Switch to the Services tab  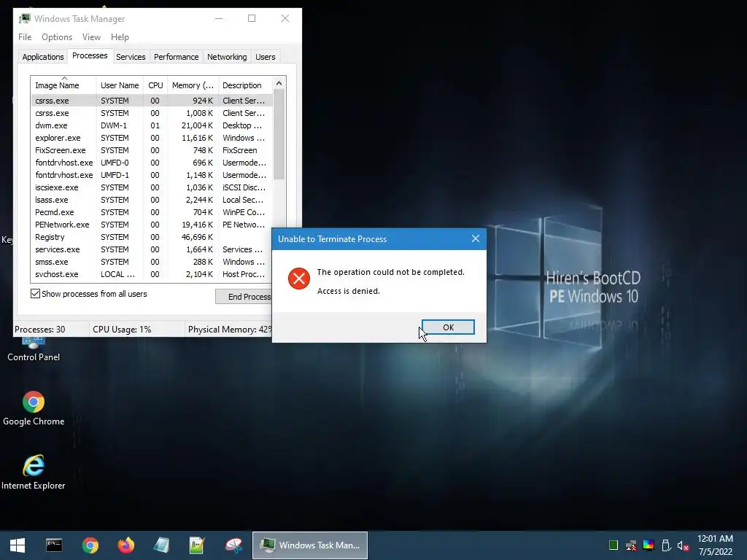(x=131, y=57)
